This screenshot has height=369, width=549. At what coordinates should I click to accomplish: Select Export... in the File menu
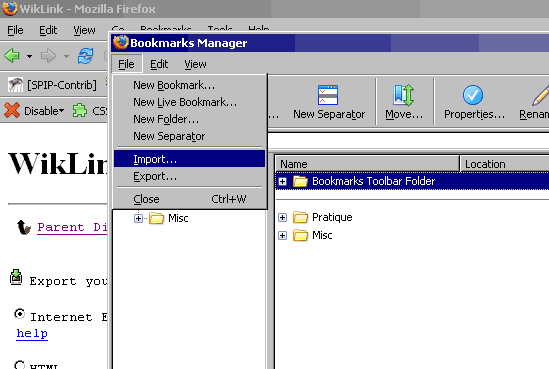point(189,176)
